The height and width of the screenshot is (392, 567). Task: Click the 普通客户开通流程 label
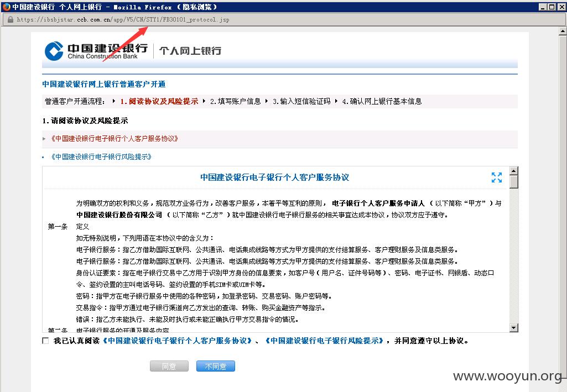click(x=75, y=102)
